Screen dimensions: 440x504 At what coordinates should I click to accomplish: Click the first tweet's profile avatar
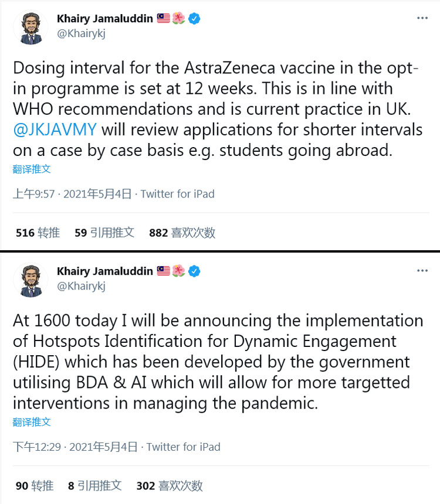pyautogui.click(x=31, y=28)
